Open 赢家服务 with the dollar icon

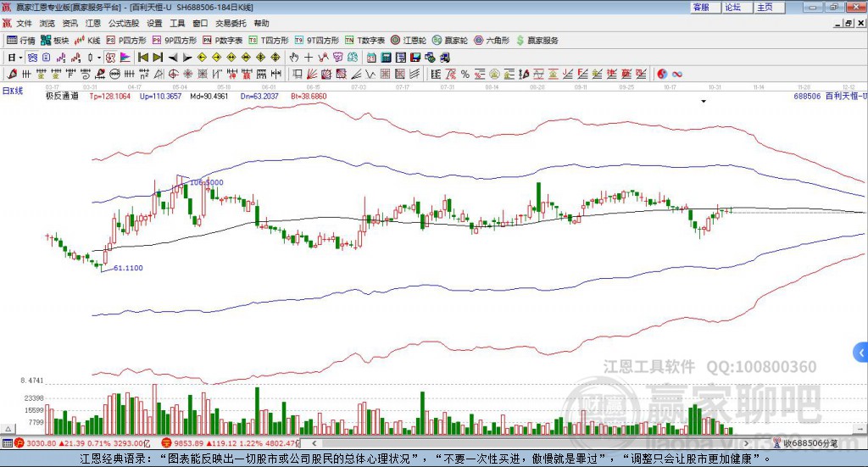(x=537, y=41)
